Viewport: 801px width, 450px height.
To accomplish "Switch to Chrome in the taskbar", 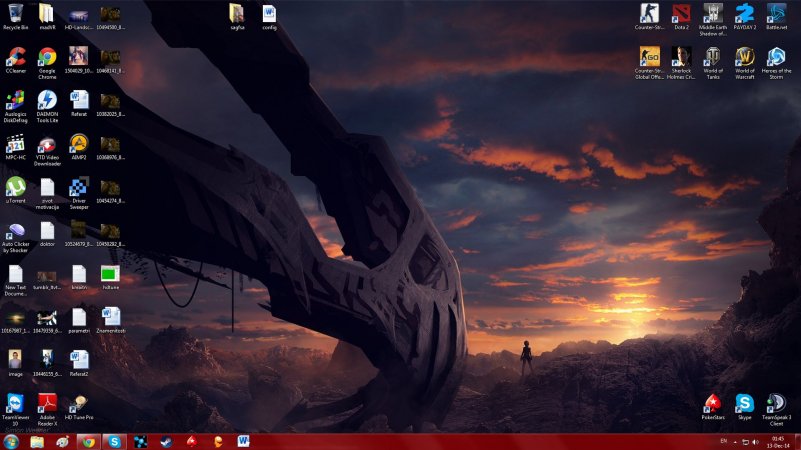I will pos(88,441).
